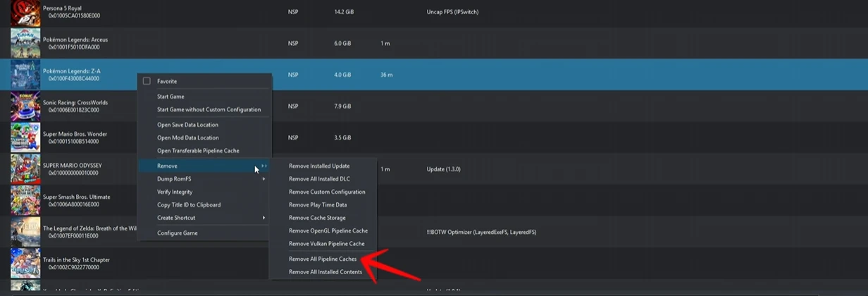Select the Zelda Breath of the Wild icon
This screenshot has height=296, width=868.
pos(25,232)
